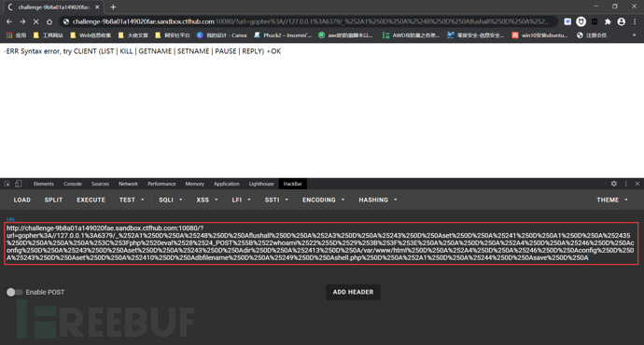Turn on the Enable POST switch

[14, 292]
